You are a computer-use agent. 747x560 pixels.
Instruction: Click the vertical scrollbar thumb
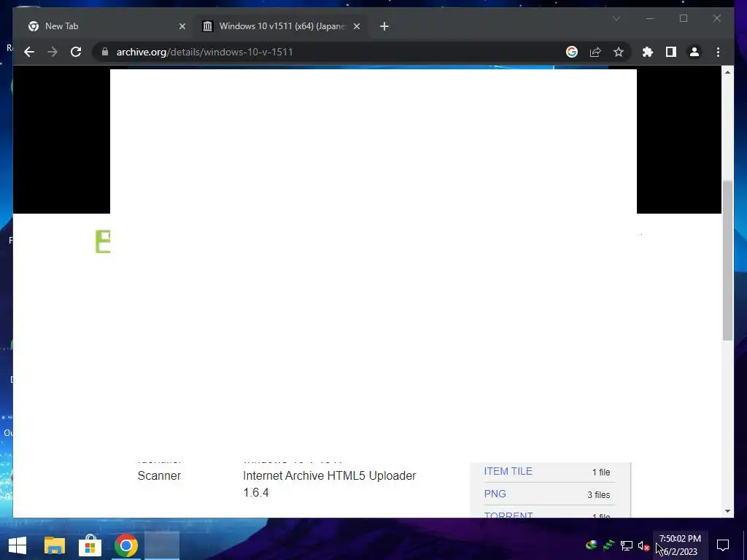[727, 260]
